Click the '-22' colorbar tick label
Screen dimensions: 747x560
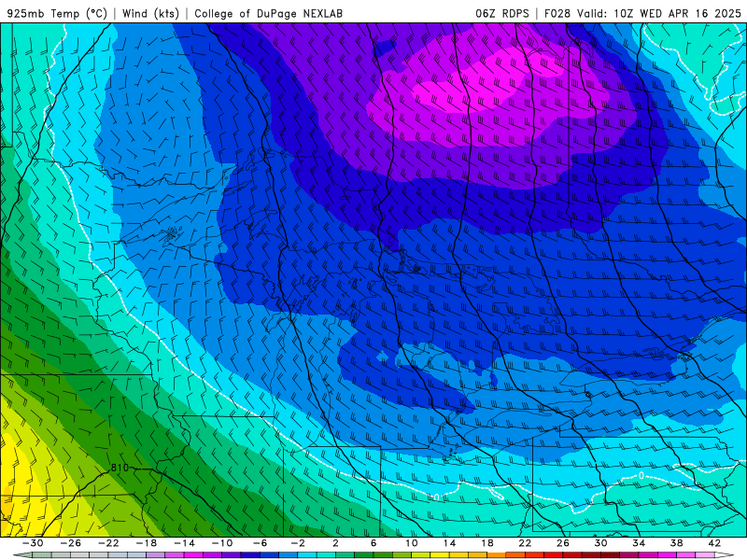click(108, 543)
